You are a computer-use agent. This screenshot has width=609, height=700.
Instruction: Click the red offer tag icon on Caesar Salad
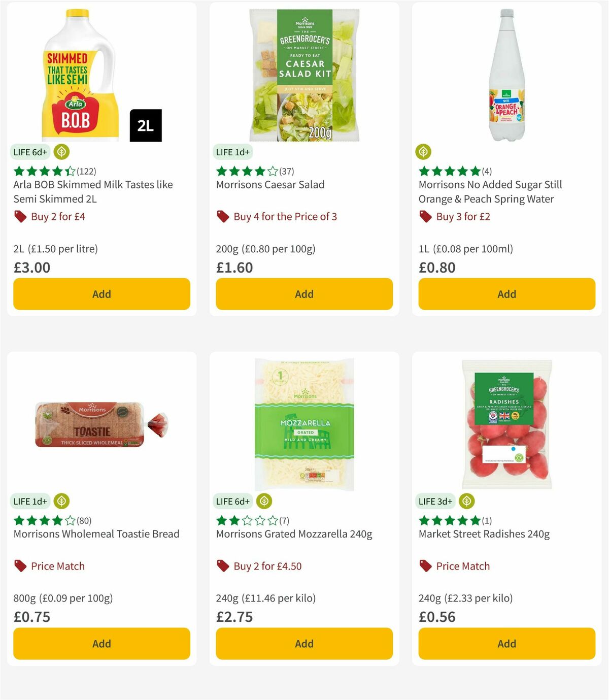[x=222, y=216]
